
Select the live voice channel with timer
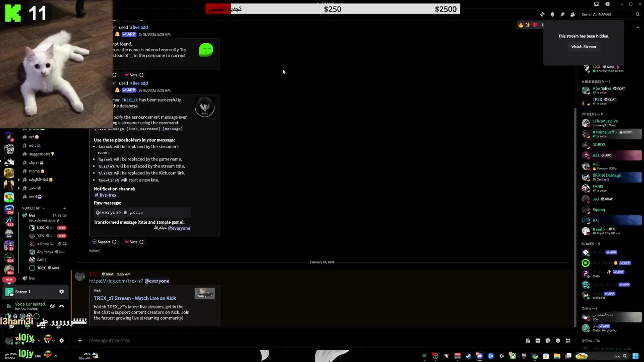click(44, 215)
